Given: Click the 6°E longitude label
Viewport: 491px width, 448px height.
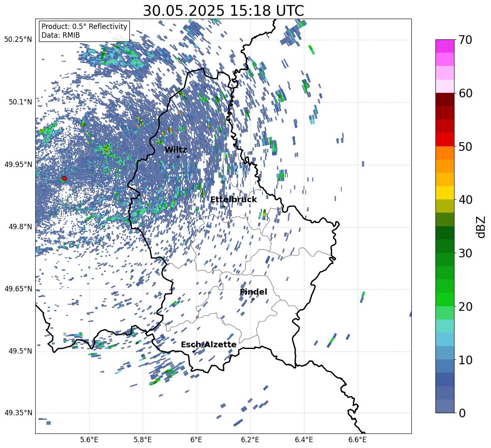Looking at the screenshot, I should [196, 440].
